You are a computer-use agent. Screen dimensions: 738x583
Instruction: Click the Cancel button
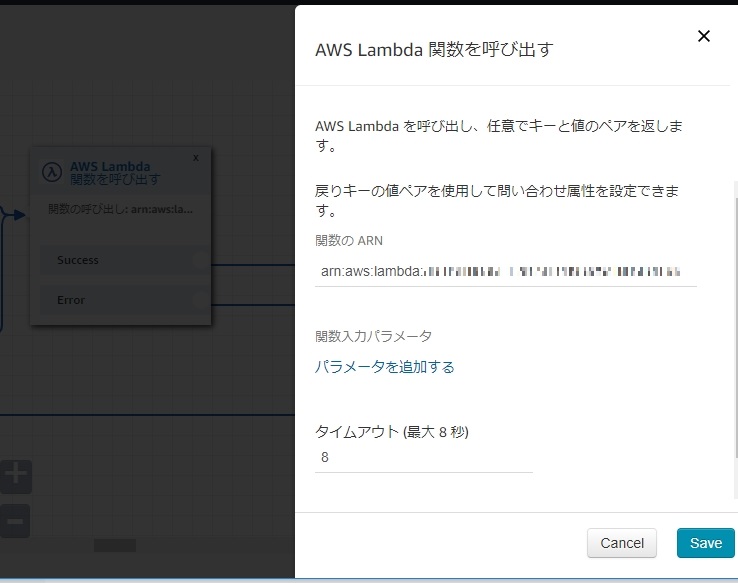coord(622,543)
